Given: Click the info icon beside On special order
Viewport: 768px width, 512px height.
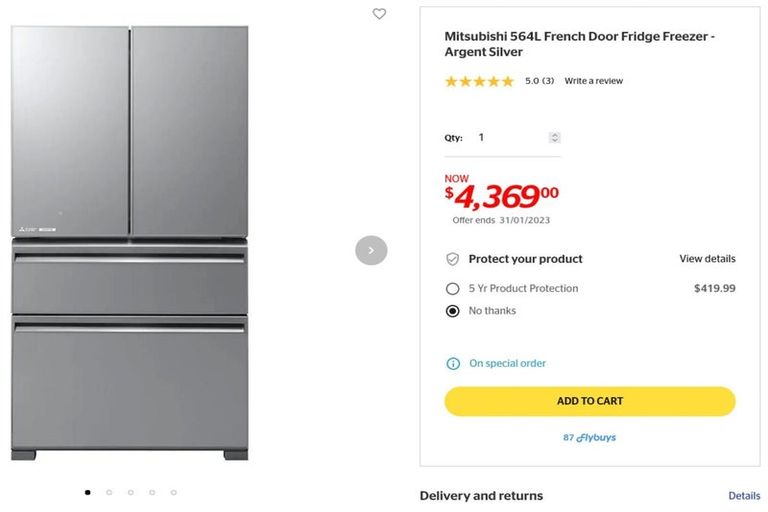Looking at the screenshot, I should coord(453,364).
